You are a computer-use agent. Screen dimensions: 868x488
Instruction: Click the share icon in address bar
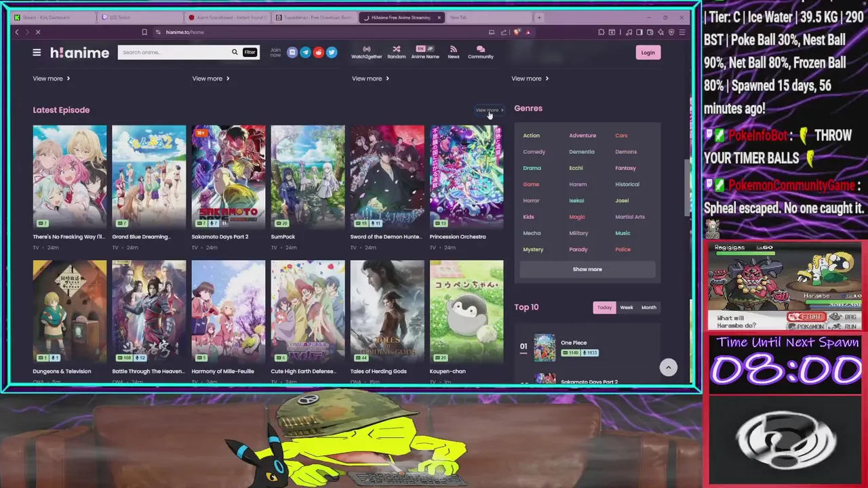504,32
